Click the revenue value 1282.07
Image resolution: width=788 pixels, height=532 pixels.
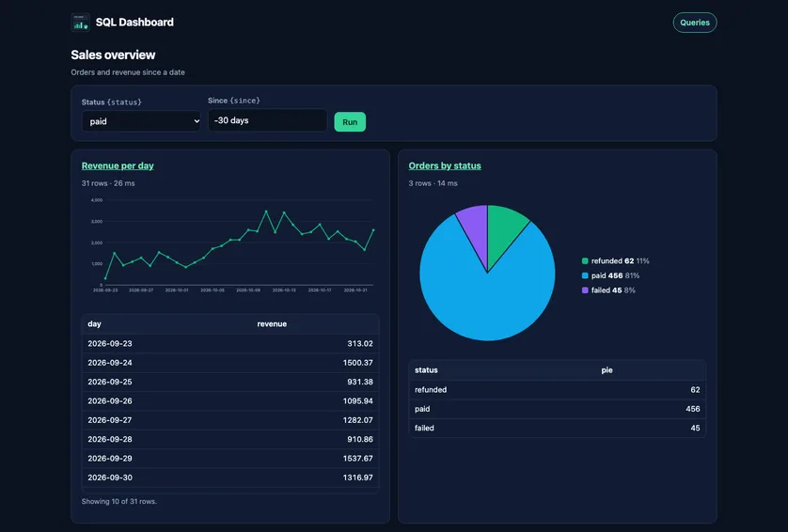(x=358, y=420)
